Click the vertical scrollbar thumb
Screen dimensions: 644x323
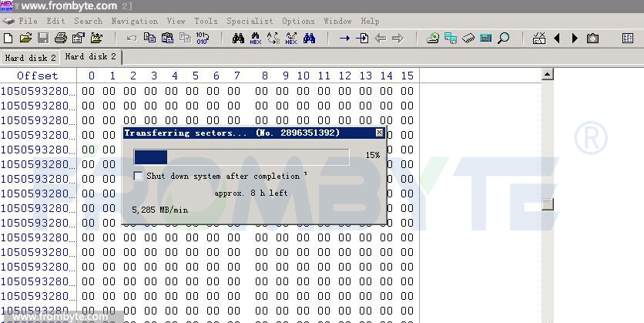[548, 204]
